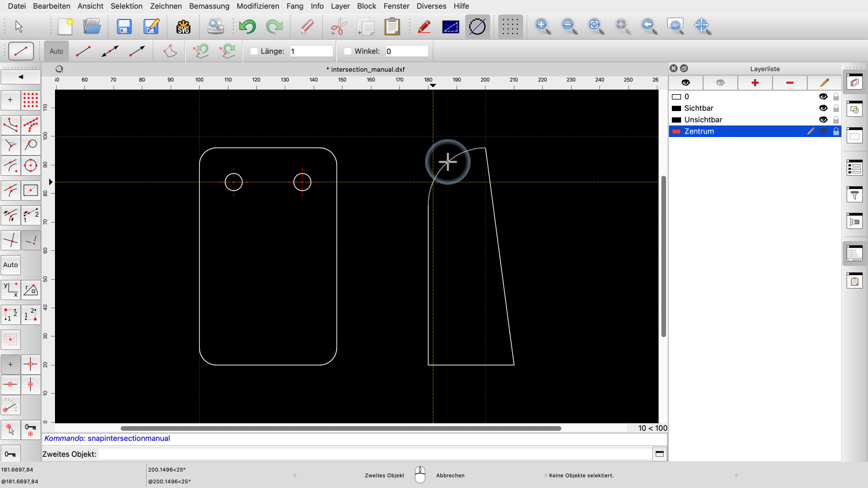Open the block list panel icon

click(855, 109)
